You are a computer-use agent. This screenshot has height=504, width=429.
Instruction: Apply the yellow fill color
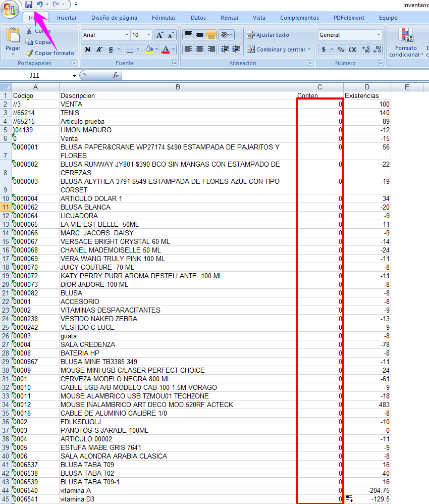pos(149,49)
